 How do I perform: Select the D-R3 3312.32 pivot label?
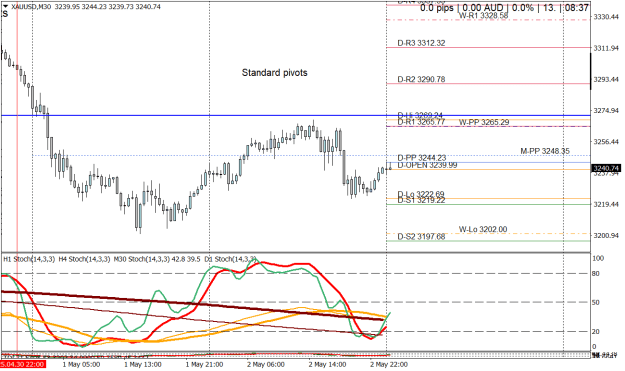(x=421, y=43)
